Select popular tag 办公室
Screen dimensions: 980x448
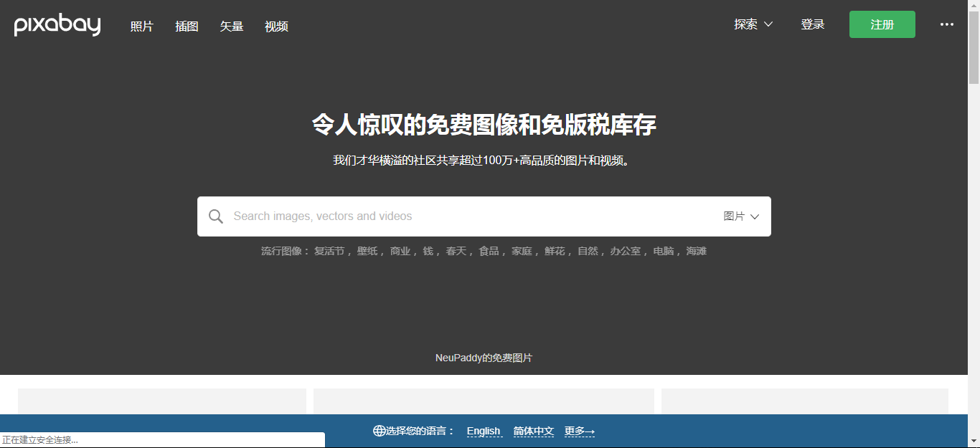(626, 251)
